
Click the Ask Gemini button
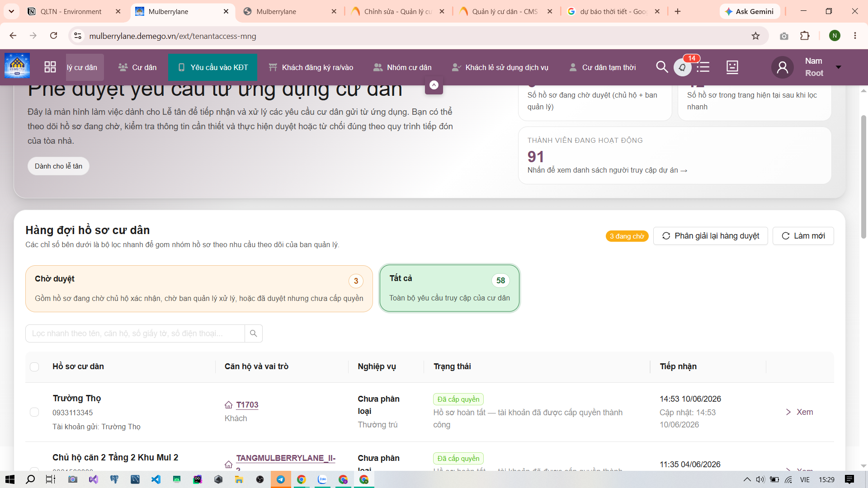750,11
